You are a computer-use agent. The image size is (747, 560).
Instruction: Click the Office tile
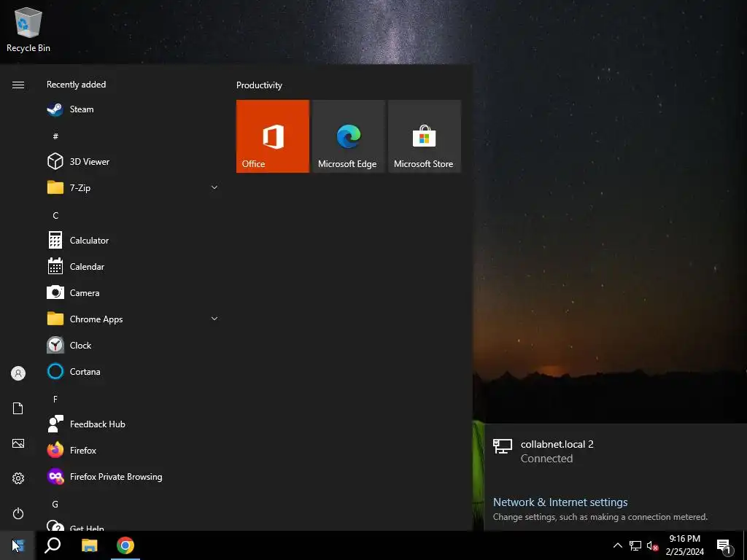[273, 136]
